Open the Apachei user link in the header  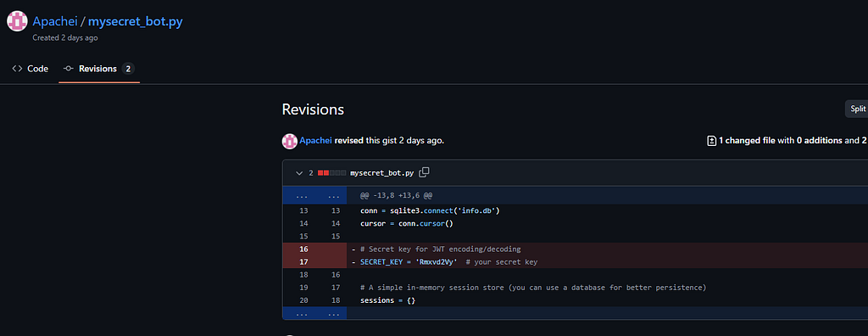coord(55,21)
